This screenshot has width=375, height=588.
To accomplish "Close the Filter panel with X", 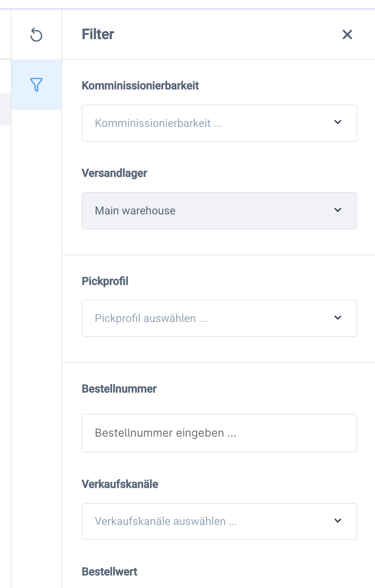I will 347,35.
